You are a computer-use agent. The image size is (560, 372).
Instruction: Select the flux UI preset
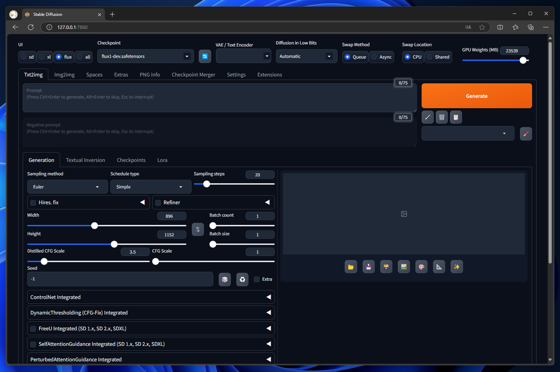pos(64,57)
